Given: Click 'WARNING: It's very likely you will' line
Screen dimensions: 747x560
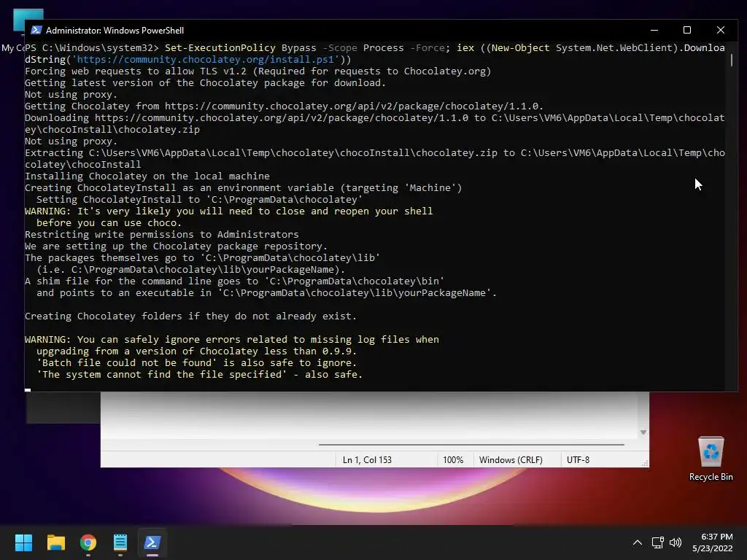Looking at the screenshot, I should click(x=228, y=211).
